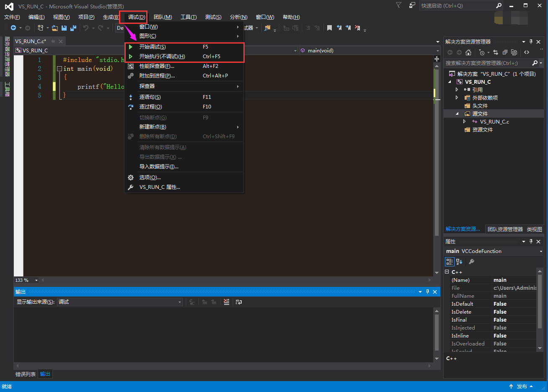This screenshot has height=392, width=548.
Task: Click feedback icon near Quick Launch
Action: pyautogui.click(x=412, y=5)
